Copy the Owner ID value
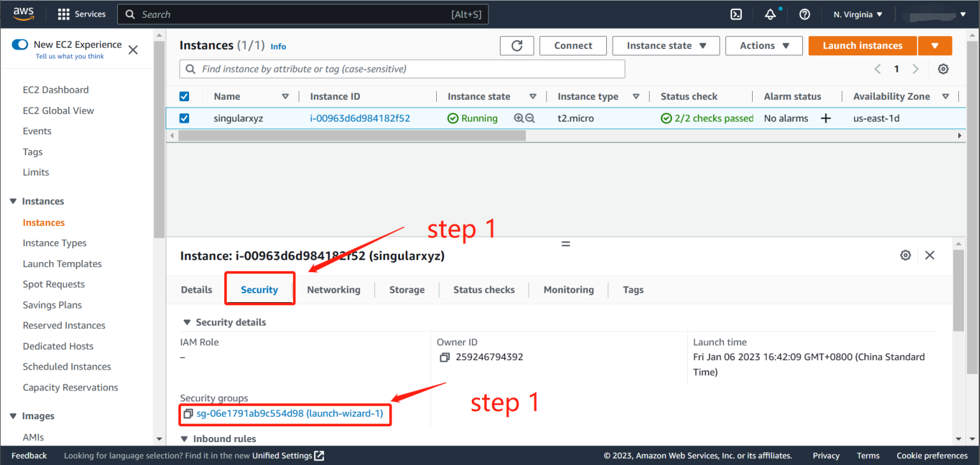 coord(444,357)
